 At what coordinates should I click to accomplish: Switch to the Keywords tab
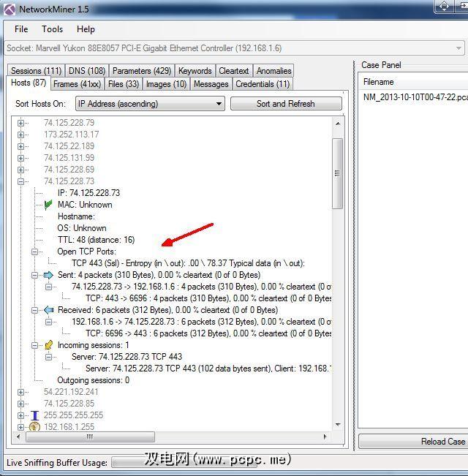pyautogui.click(x=195, y=71)
